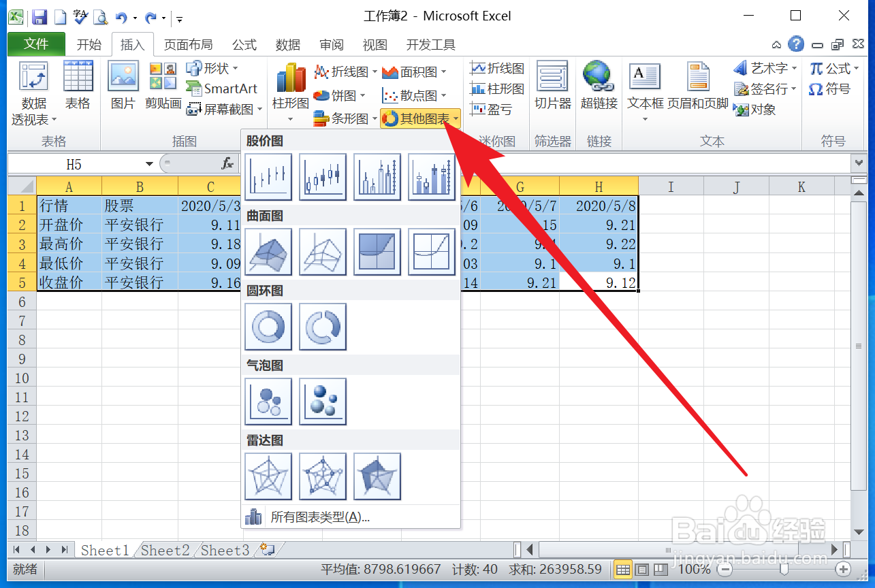Switch to Home (开始) tab
Screen dimensions: 875x588
(x=89, y=45)
